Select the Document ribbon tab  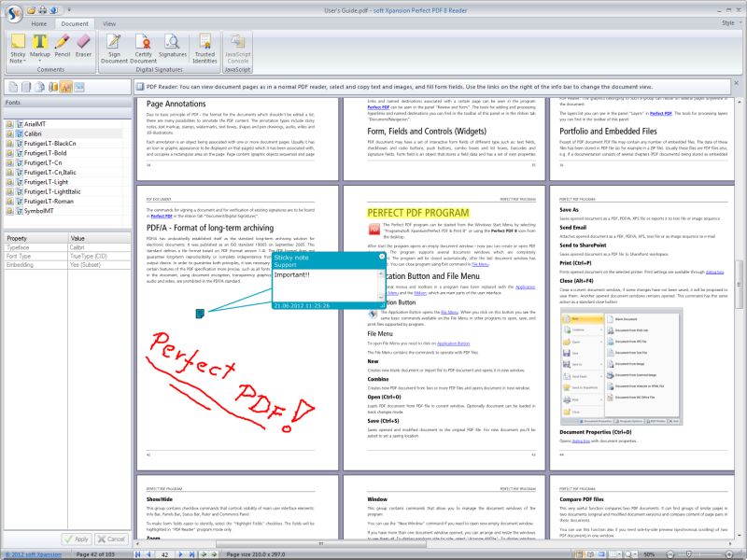(x=75, y=24)
